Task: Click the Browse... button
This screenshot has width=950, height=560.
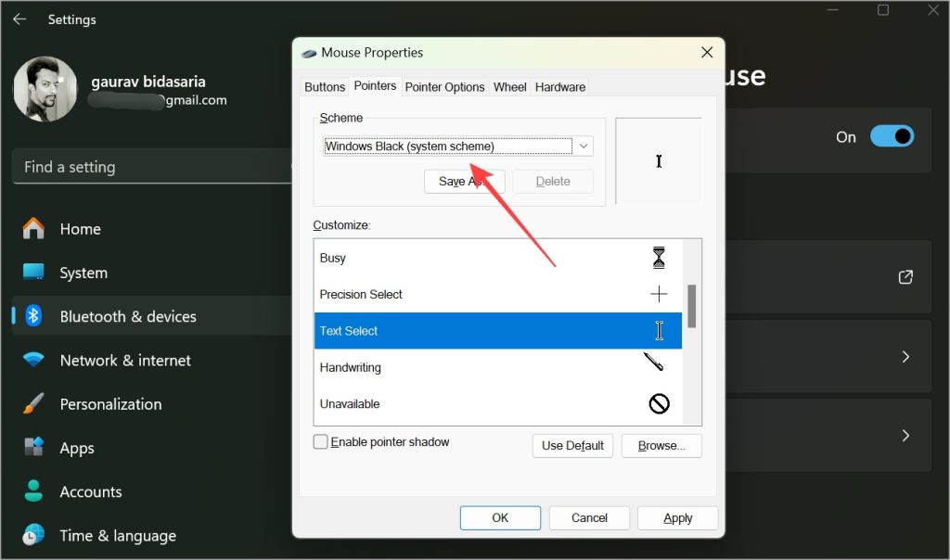Action: (661, 446)
